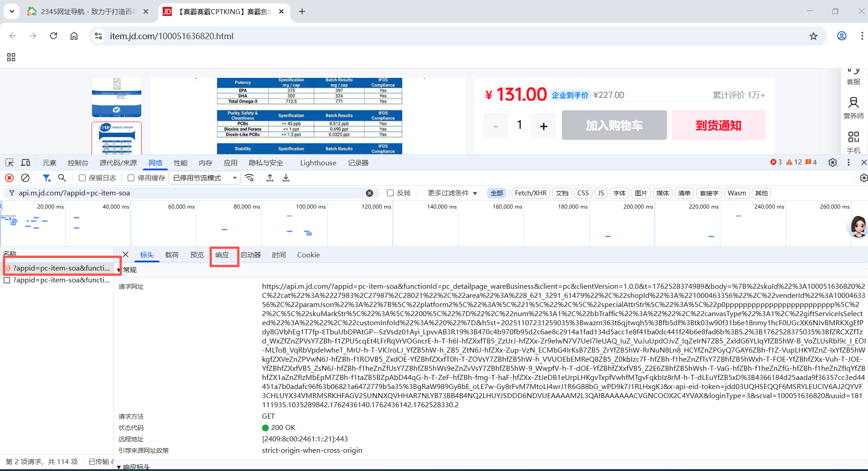Enable the 停用缓存 checkbox
This screenshot has height=471, width=868.
pyautogui.click(x=131, y=178)
